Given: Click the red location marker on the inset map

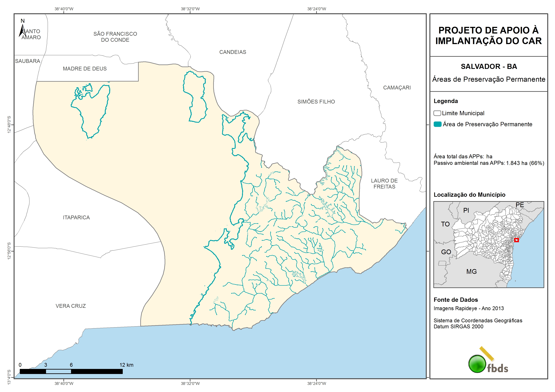Looking at the screenshot, I should click(516, 240).
